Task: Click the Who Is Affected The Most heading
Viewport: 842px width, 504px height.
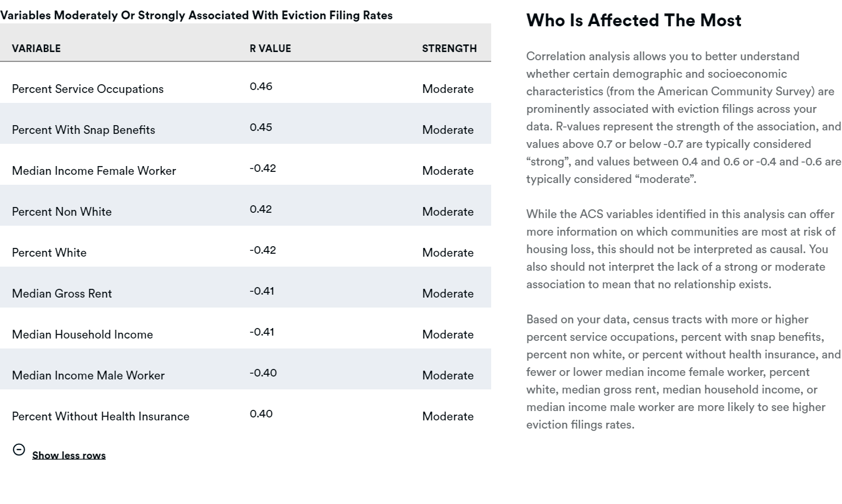Action: coord(634,20)
